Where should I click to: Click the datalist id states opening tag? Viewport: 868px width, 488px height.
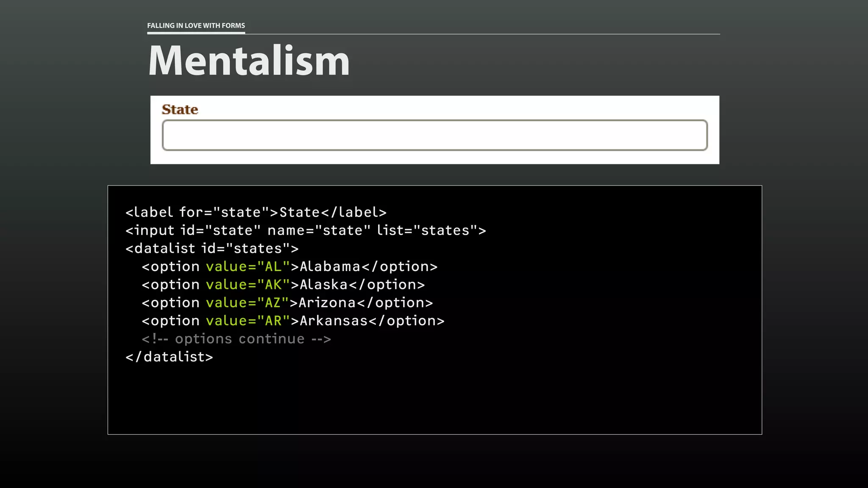212,249
